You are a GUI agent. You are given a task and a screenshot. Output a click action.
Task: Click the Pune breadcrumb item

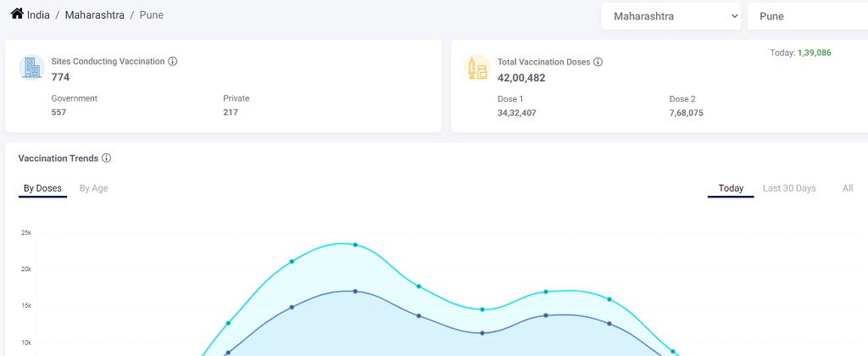click(x=151, y=15)
